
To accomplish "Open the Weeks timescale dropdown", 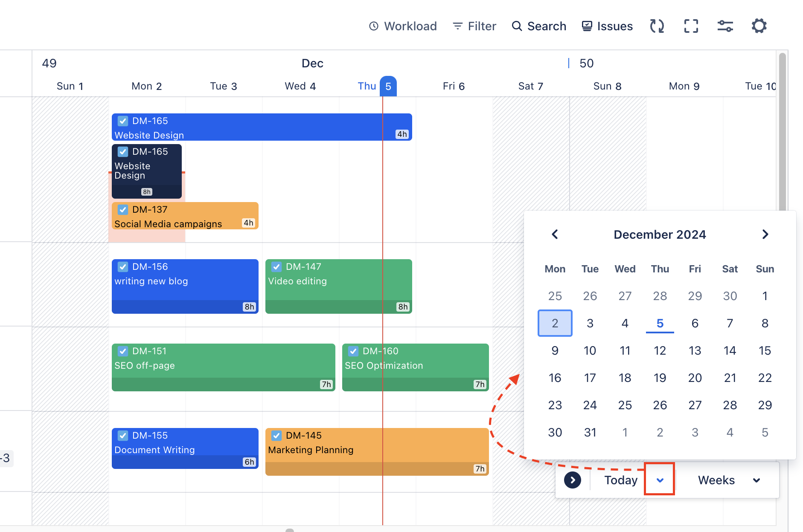I will 728,480.
